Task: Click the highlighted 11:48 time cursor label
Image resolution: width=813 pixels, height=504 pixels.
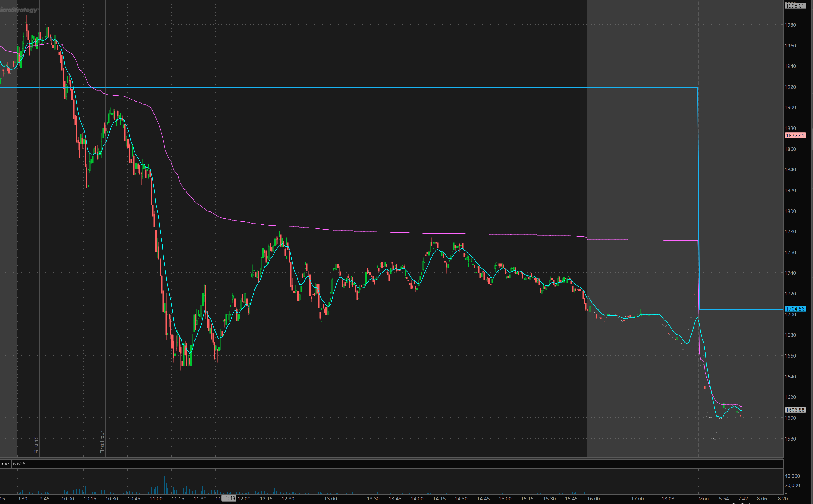Action: (229, 498)
